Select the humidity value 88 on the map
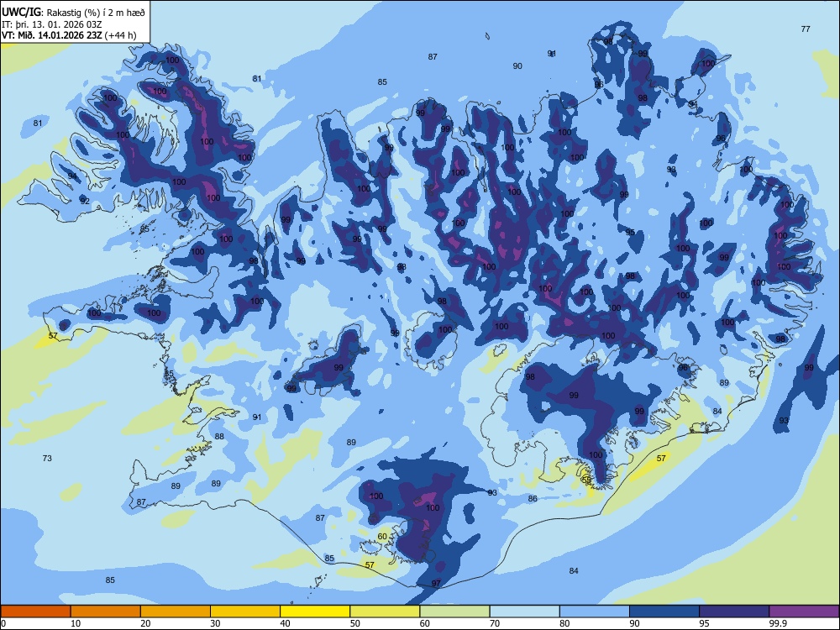Screen dimensions: 840x630 click(219, 436)
